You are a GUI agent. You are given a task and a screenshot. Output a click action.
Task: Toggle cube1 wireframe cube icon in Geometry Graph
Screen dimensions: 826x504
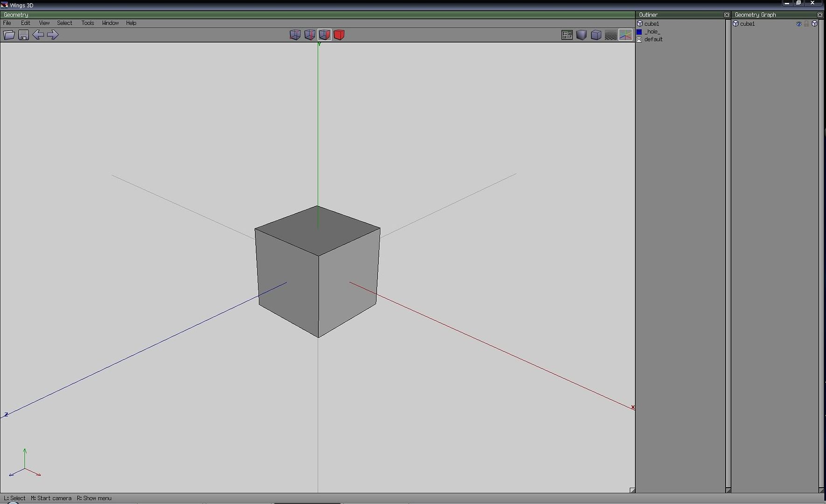click(815, 24)
